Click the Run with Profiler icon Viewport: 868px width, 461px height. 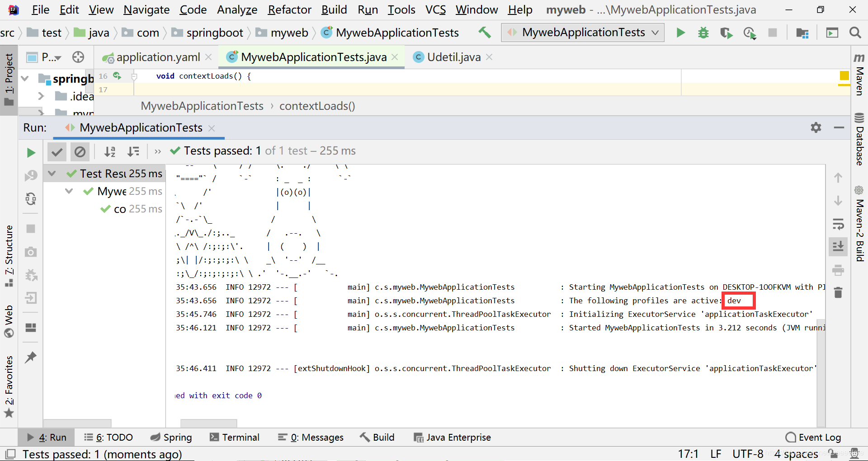coord(750,33)
